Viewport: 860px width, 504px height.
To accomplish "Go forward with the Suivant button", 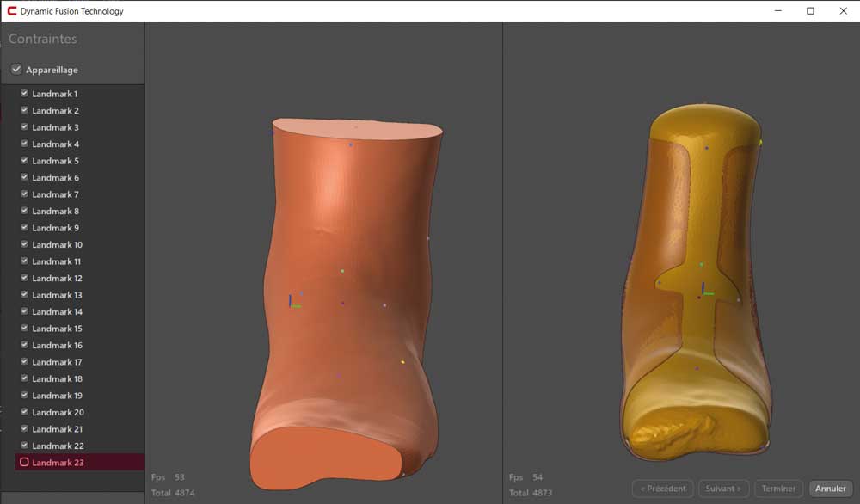I will pos(724,489).
